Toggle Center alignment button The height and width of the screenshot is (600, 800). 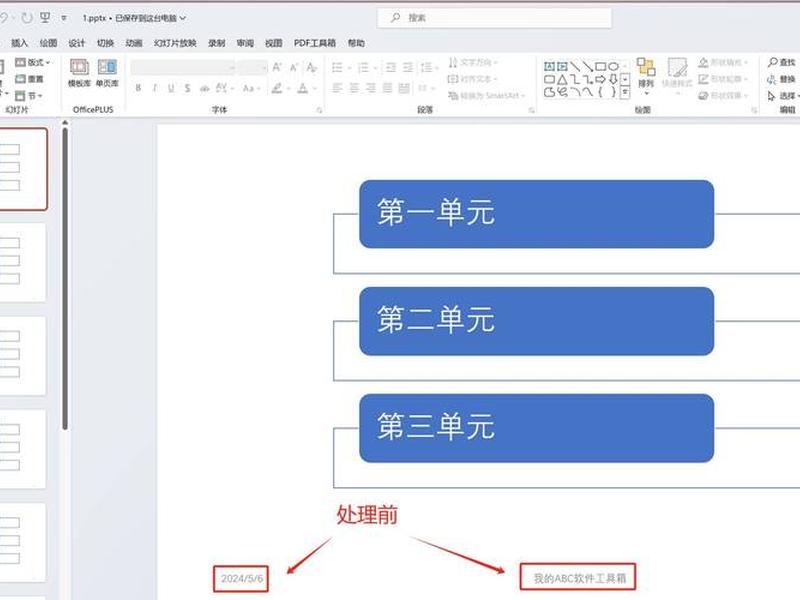click(354, 88)
